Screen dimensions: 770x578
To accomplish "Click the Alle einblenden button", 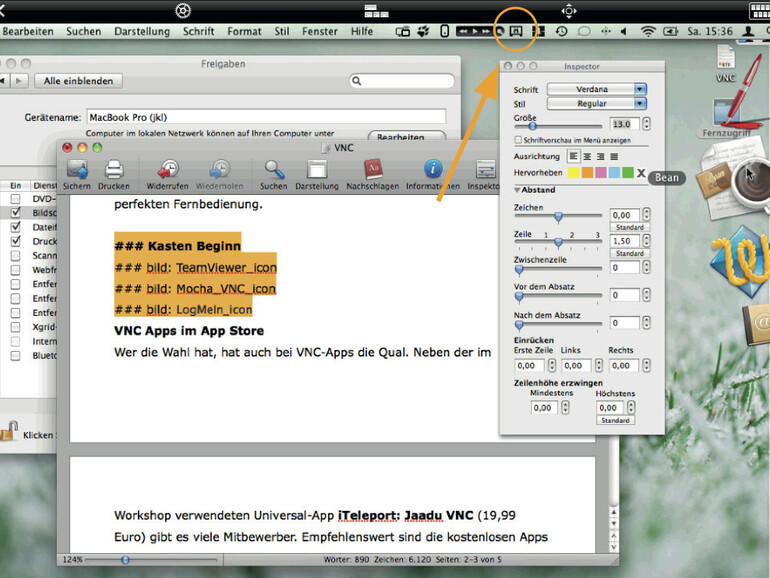I will (x=78, y=81).
